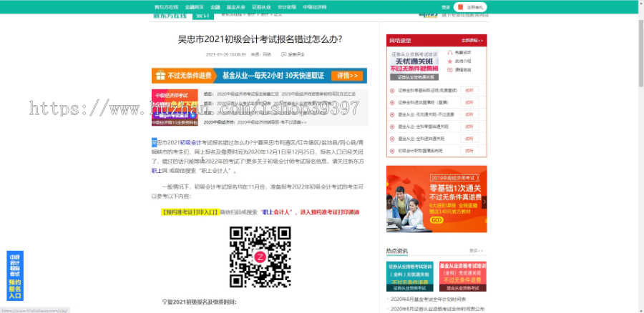The image size is (644, 313).
Task: Click the 网络课堂 panel heading
Action: [400, 41]
